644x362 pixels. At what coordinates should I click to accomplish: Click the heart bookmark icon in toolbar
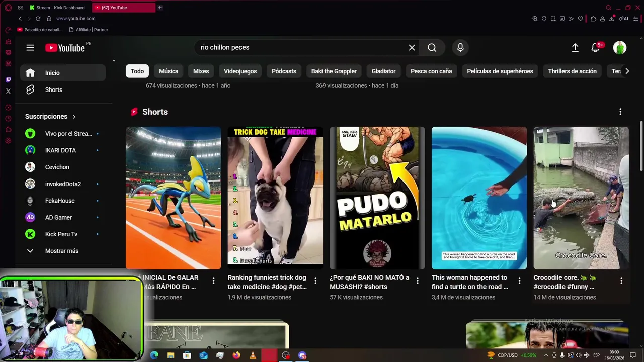pyautogui.click(x=580, y=19)
